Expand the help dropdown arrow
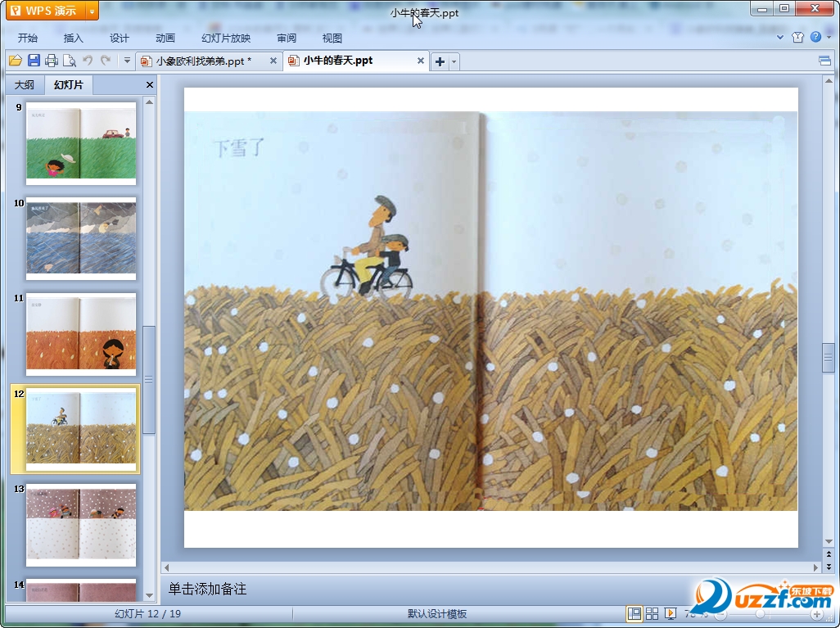 point(829,37)
